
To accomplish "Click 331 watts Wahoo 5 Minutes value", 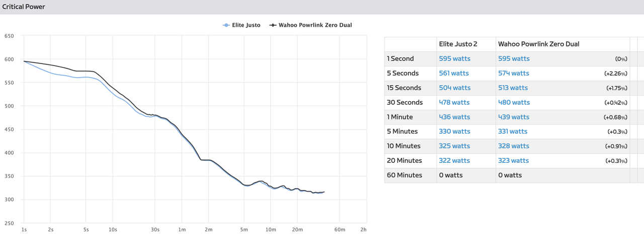I will pyautogui.click(x=513, y=132).
